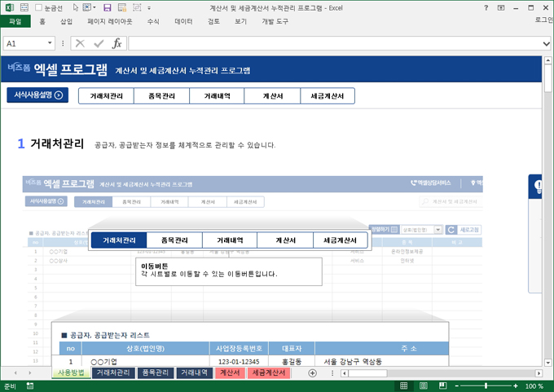Viewport: 554px width, 392px height.
Task: Click the zoom in plus button
Action: [x=517, y=386]
